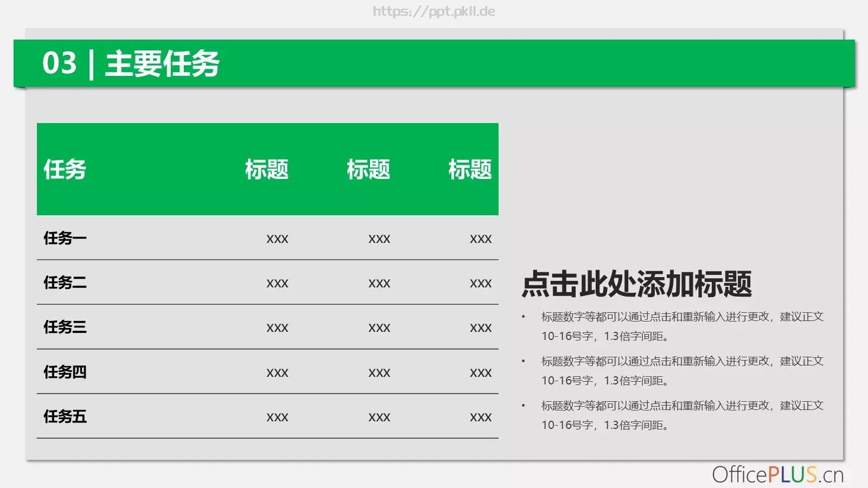Screen dimensions: 868x488
Task: Click last XXX value in 任务四 row
Action: pyautogui.click(x=481, y=373)
